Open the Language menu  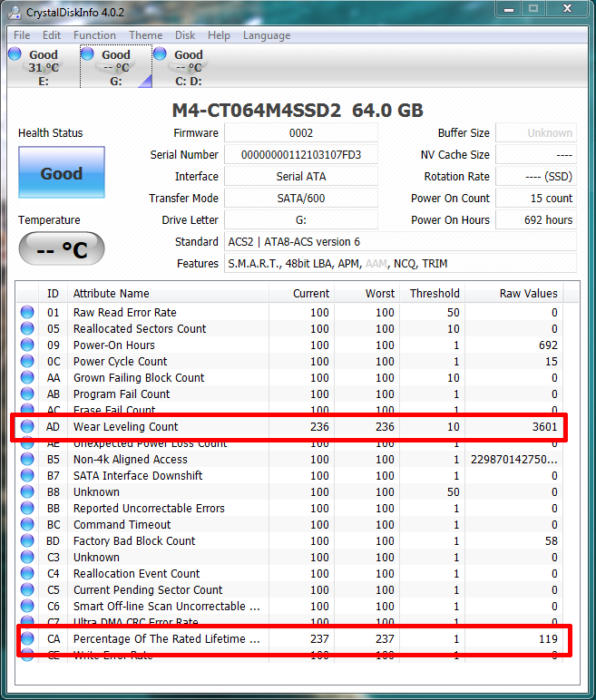pos(267,35)
